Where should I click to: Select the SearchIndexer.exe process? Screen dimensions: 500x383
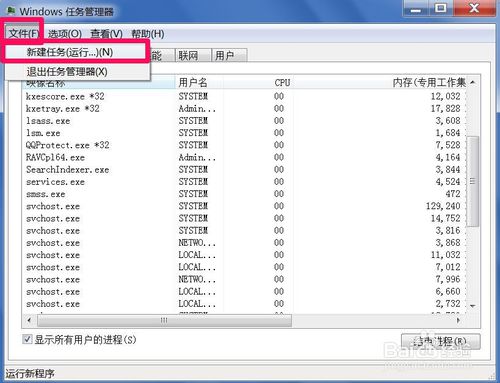[x=244, y=170]
